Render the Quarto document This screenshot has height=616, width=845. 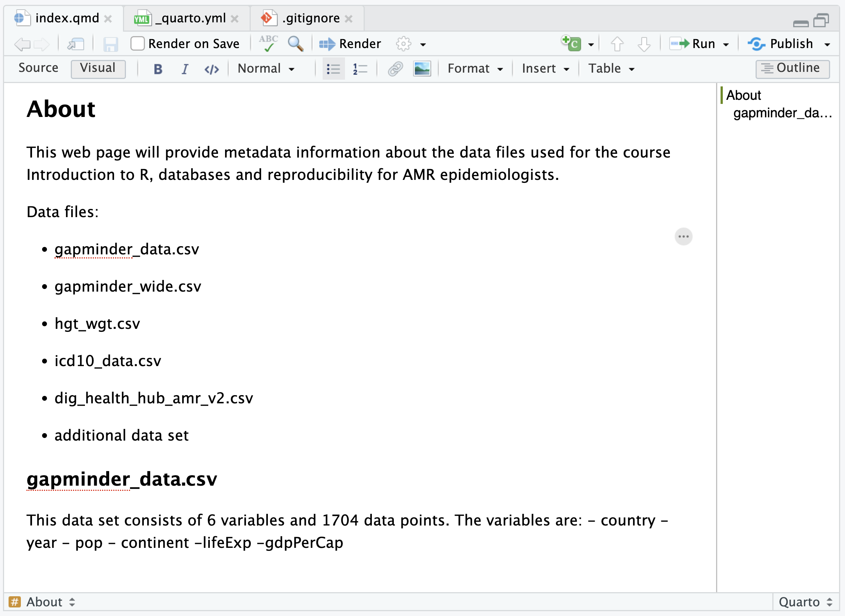pyautogui.click(x=350, y=44)
